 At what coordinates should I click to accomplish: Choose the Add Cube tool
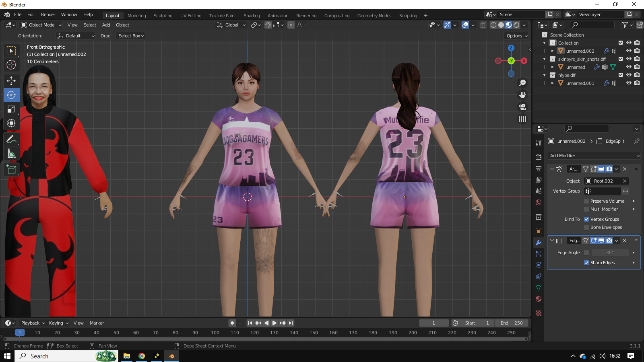[11, 170]
